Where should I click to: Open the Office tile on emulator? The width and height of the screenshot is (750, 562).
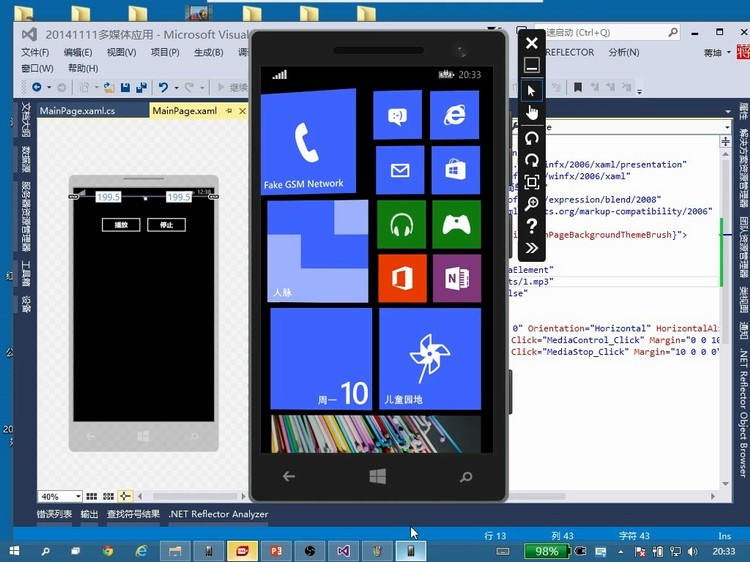coord(402,278)
